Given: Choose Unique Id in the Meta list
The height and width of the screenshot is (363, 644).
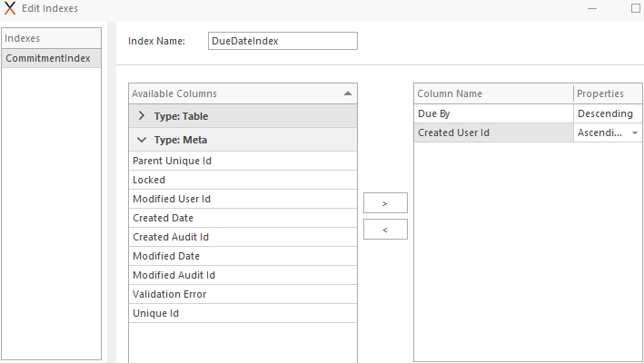Looking at the screenshot, I should coord(243,313).
